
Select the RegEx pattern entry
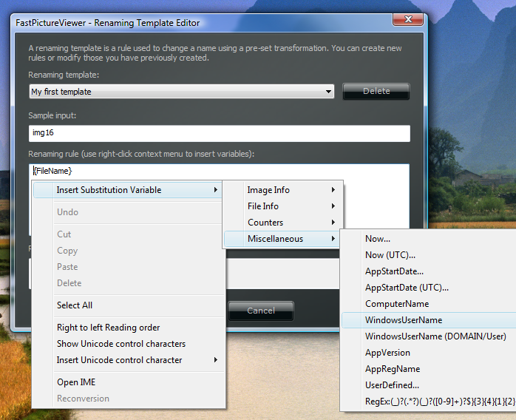429,402
